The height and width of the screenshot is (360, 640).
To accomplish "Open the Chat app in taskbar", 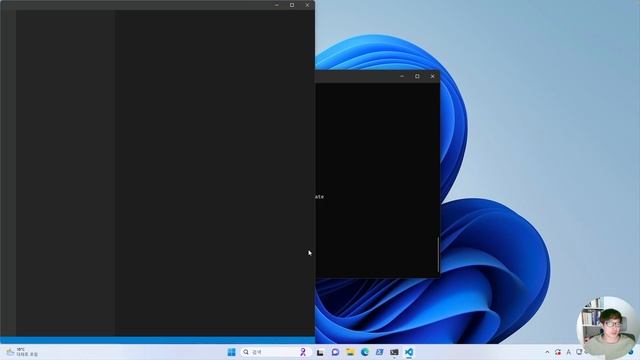I will tap(335, 352).
